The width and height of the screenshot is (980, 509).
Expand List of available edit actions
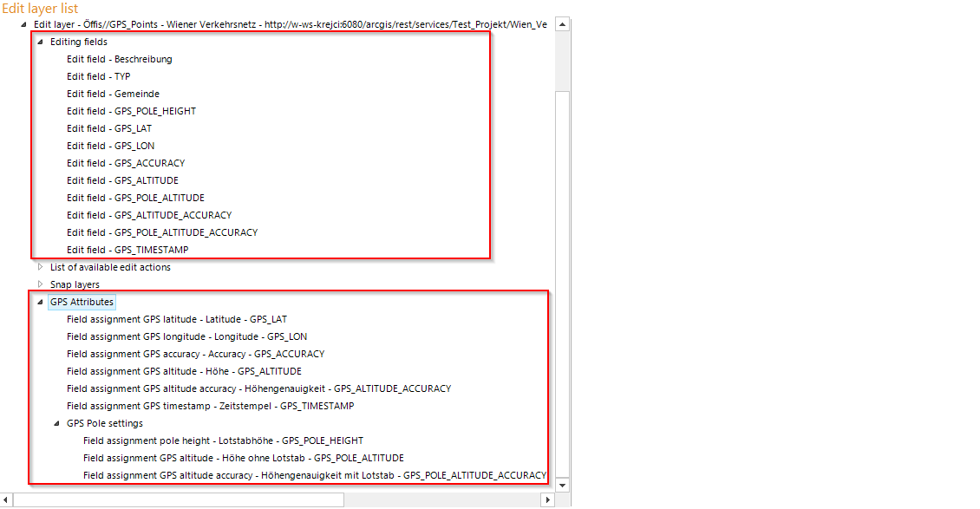coord(41,267)
